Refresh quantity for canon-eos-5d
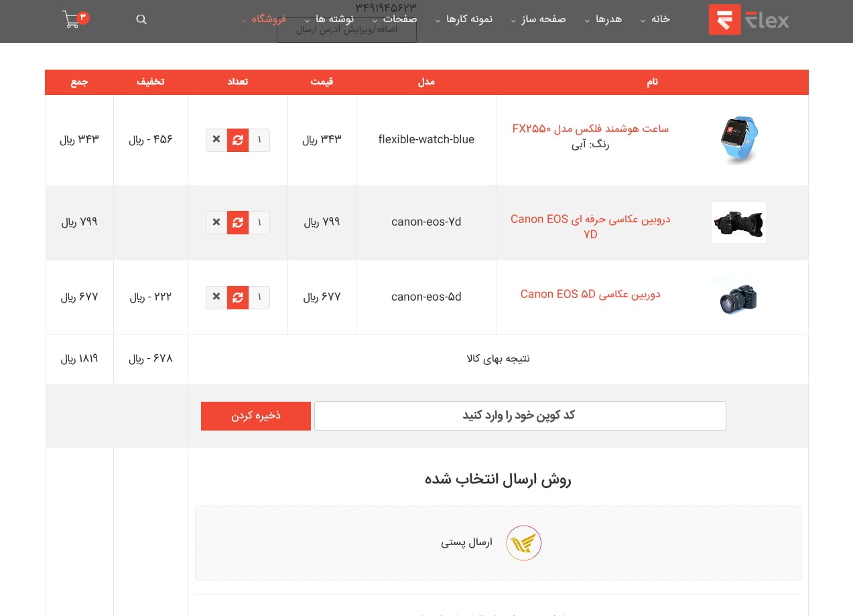This screenshot has width=853, height=616. pos(238,297)
